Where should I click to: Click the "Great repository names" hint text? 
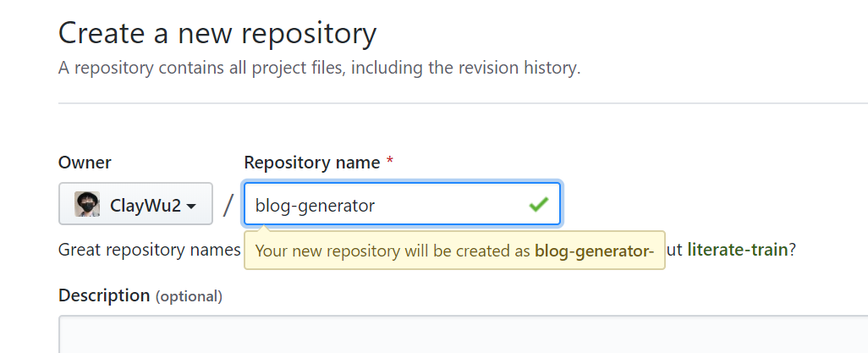(x=149, y=251)
